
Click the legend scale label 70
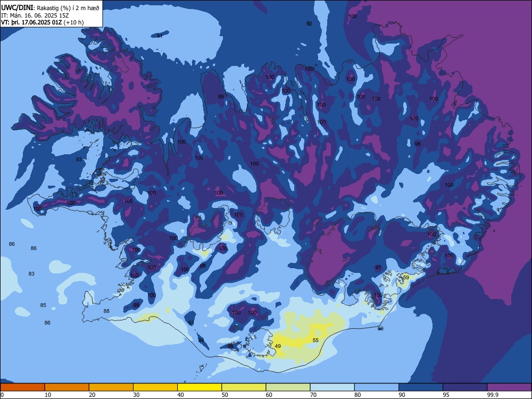(313, 395)
